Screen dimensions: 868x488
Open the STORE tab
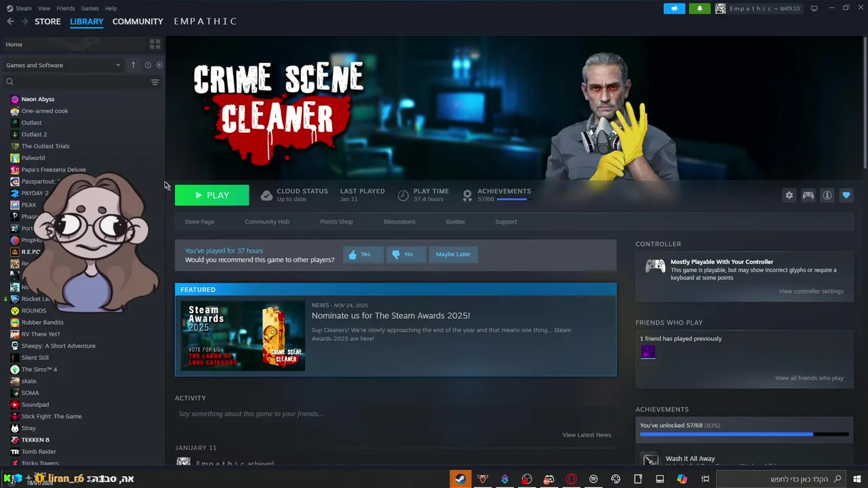click(x=47, y=22)
